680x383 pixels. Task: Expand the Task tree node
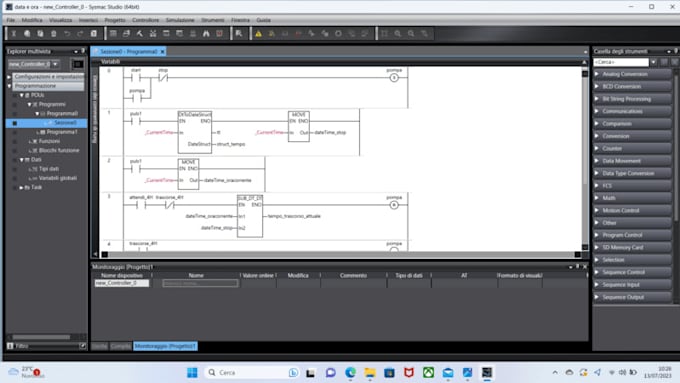click(x=22, y=187)
